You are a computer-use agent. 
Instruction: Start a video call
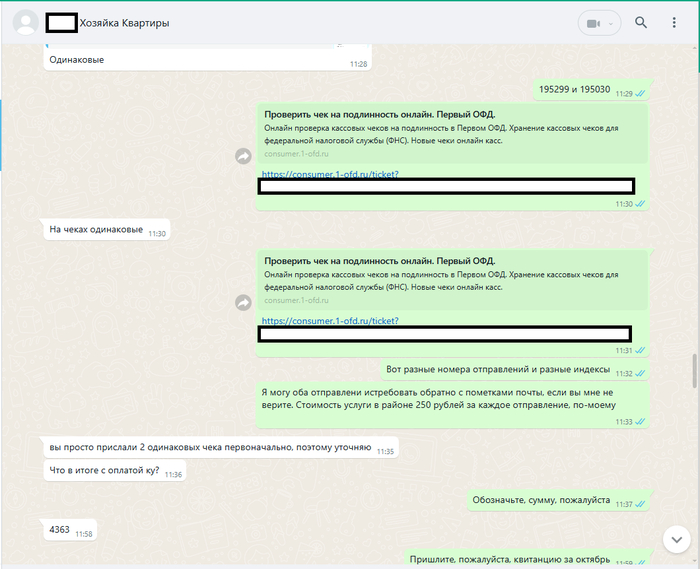click(x=593, y=23)
